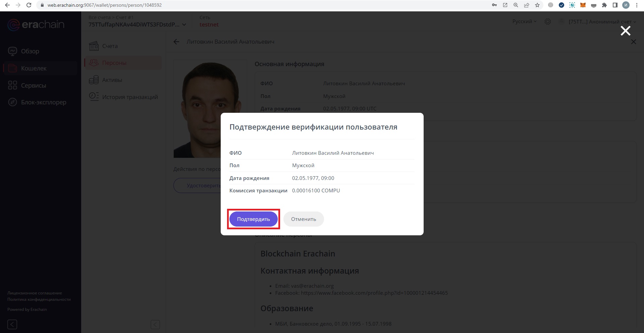Open История транзакций via its clock icon

pyautogui.click(x=94, y=96)
